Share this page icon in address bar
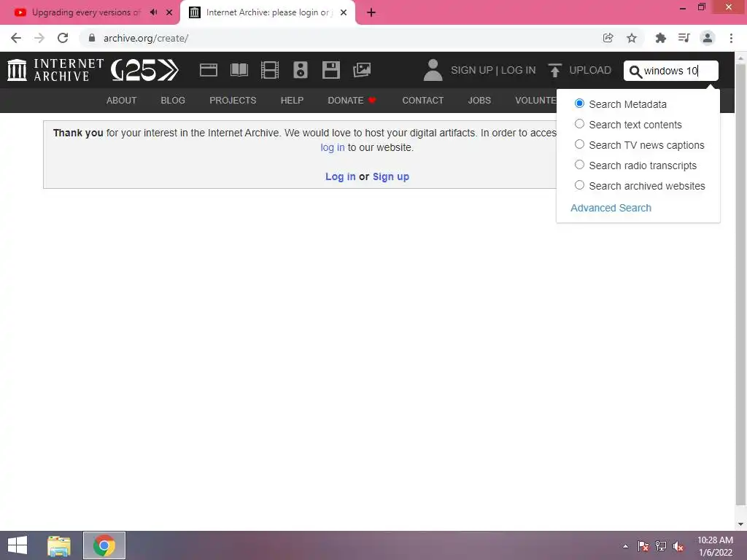This screenshot has height=560, width=747. (608, 38)
